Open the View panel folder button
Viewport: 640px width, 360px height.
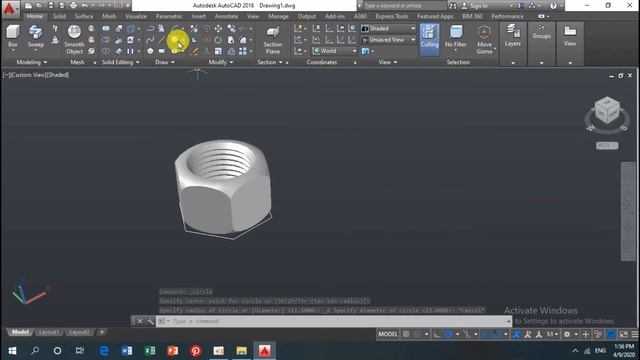(x=570, y=36)
